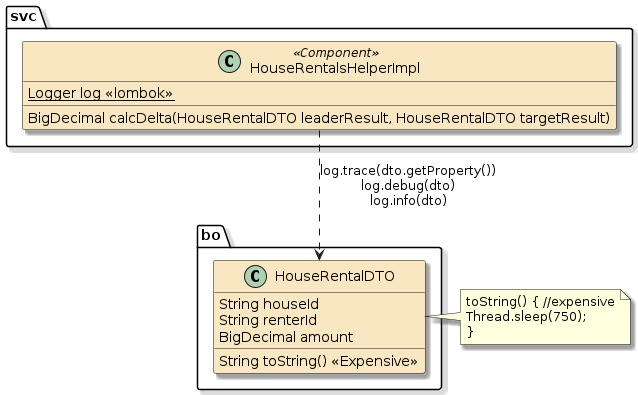
Task: Click the BigDecimal amount field
Action: pyautogui.click(x=286, y=337)
